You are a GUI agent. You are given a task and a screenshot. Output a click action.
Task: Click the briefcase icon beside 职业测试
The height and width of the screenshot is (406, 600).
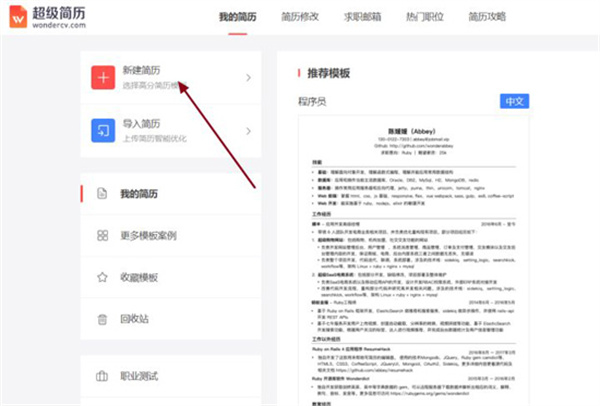tap(102, 377)
